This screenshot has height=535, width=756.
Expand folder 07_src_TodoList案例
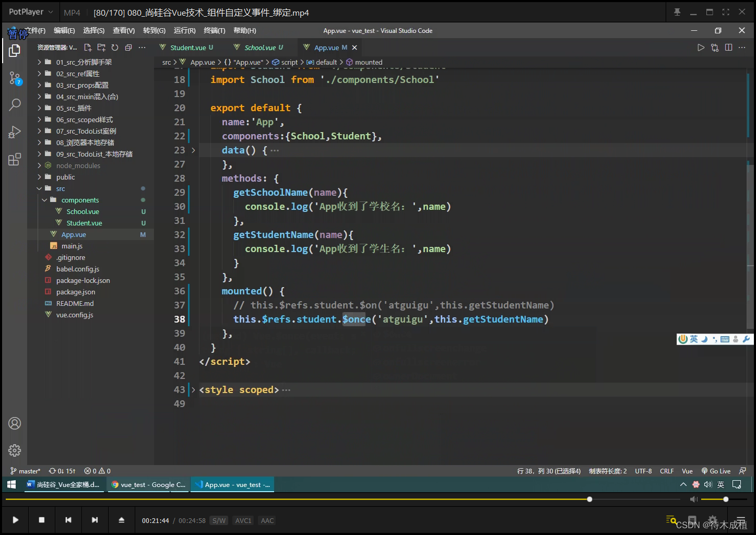tap(86, 131)
